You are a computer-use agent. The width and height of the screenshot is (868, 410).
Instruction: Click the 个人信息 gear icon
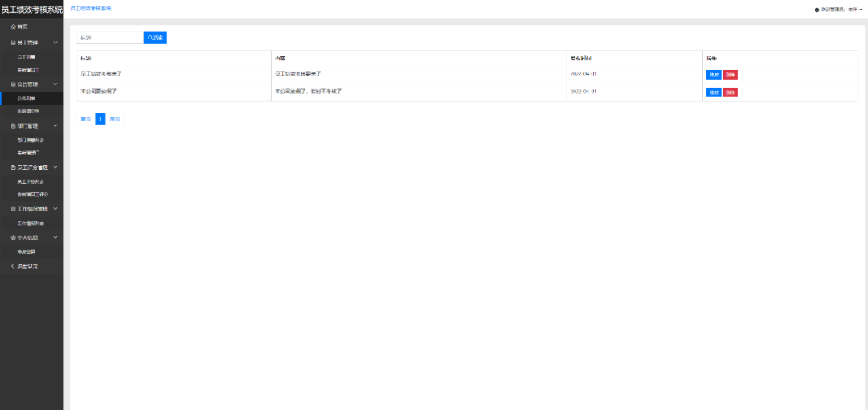tap(13, 237)
